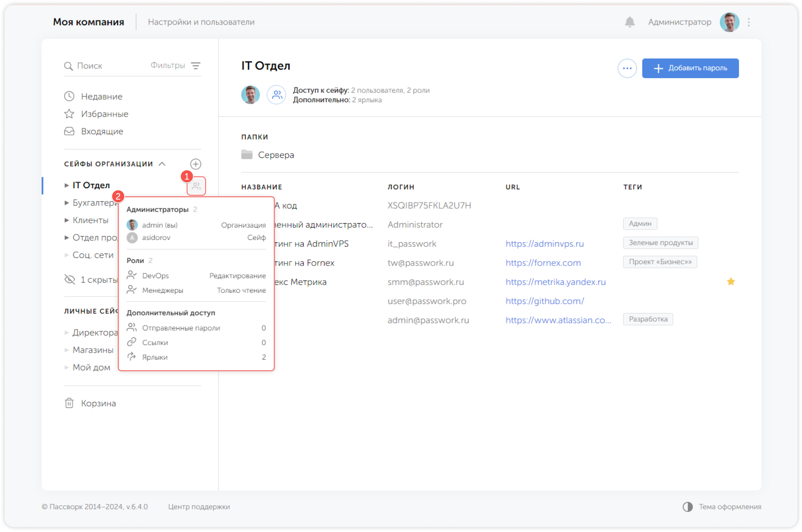Open Настройки и пользователи in top bar
Screen dimensions: 802x532
pos(201,22)
